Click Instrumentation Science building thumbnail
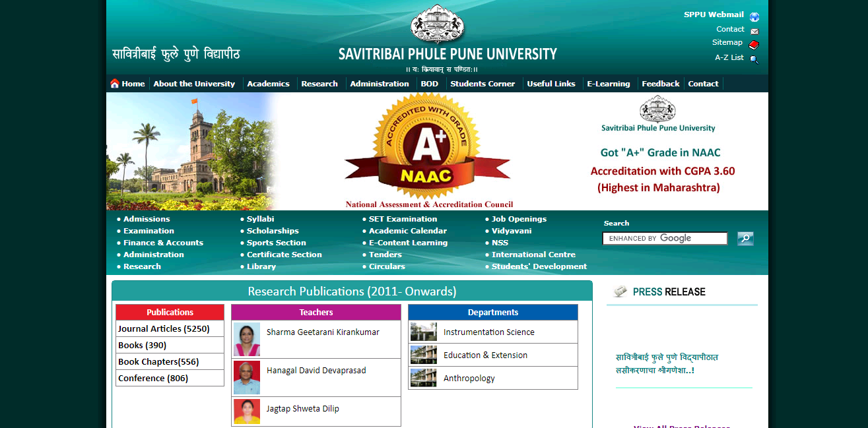 (x=423, y=332)
